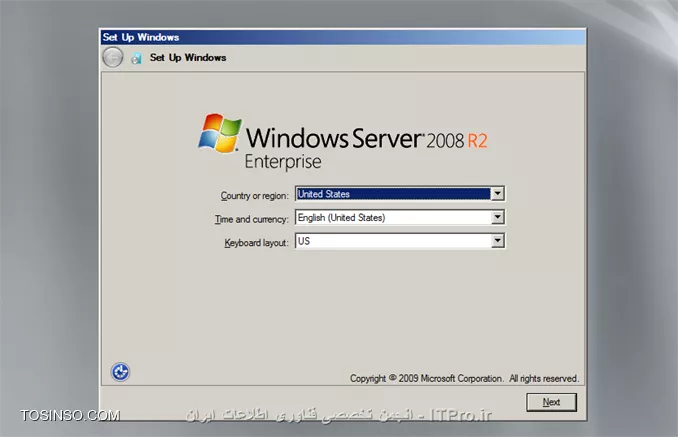Open the Ease of Access icon

point(120,372)
